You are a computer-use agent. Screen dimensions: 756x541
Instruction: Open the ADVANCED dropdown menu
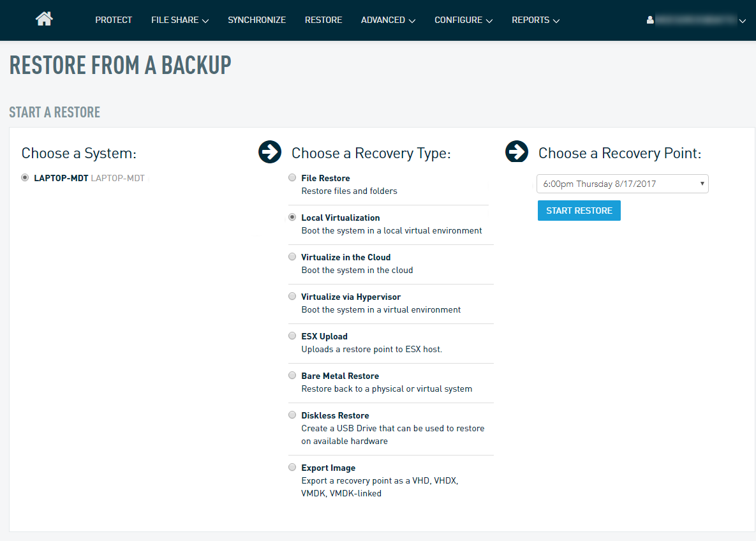coord(388,20)
